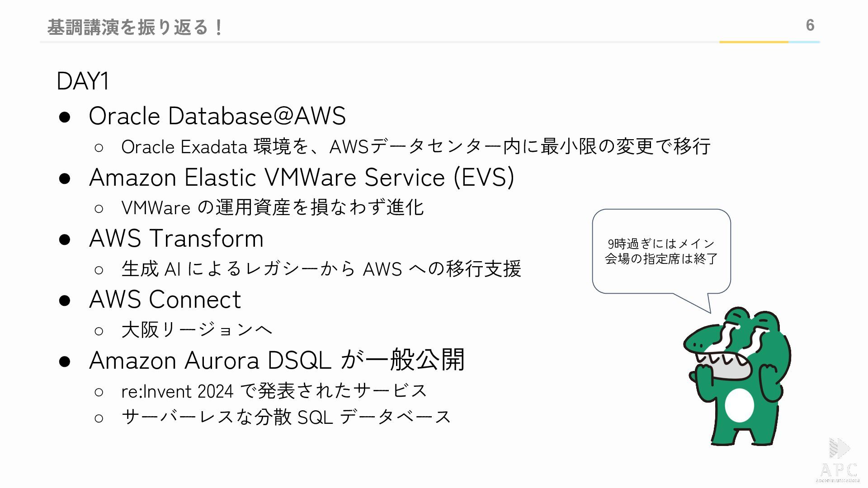
Task: Click the light blue progress bar segment
Action: coord(804,42)
